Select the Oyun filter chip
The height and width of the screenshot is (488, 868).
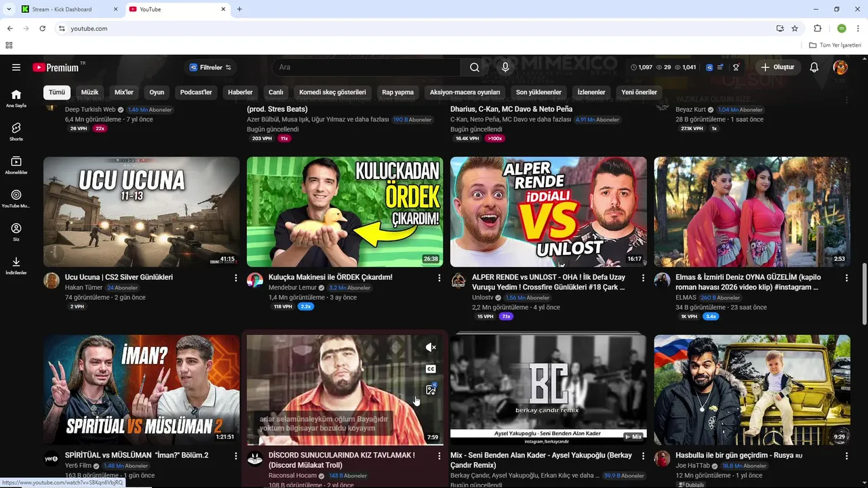tap(157, 92)
